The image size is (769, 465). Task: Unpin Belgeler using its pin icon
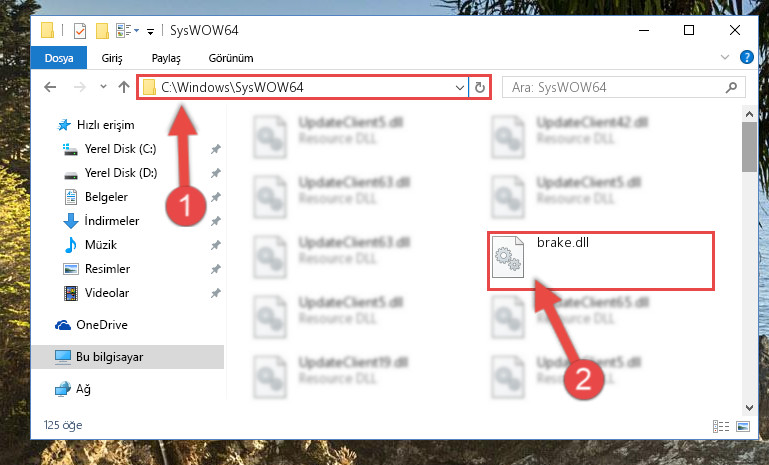point(215,197)
